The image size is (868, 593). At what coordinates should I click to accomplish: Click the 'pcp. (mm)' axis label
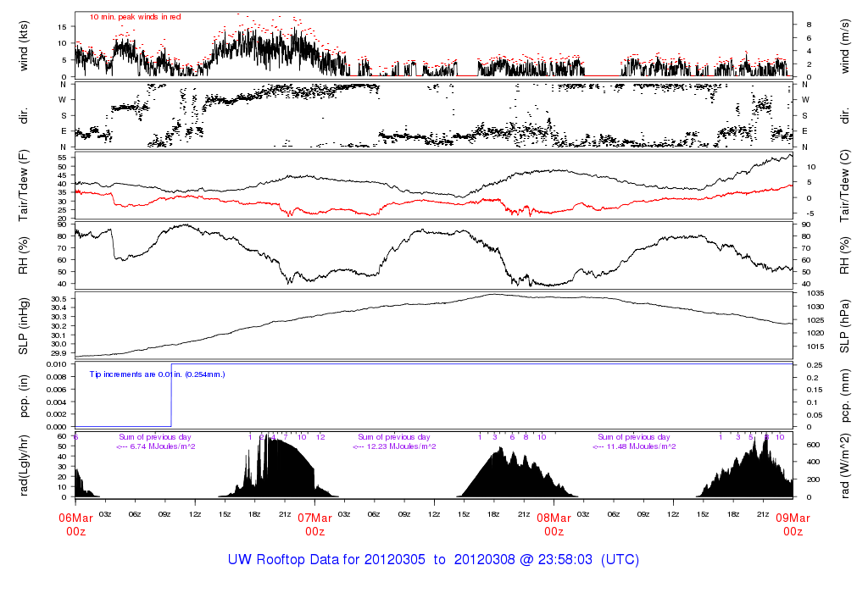point(844,396)
